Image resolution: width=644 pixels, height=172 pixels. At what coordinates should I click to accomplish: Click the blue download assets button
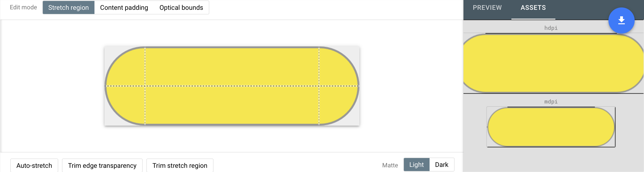[621, 21]
